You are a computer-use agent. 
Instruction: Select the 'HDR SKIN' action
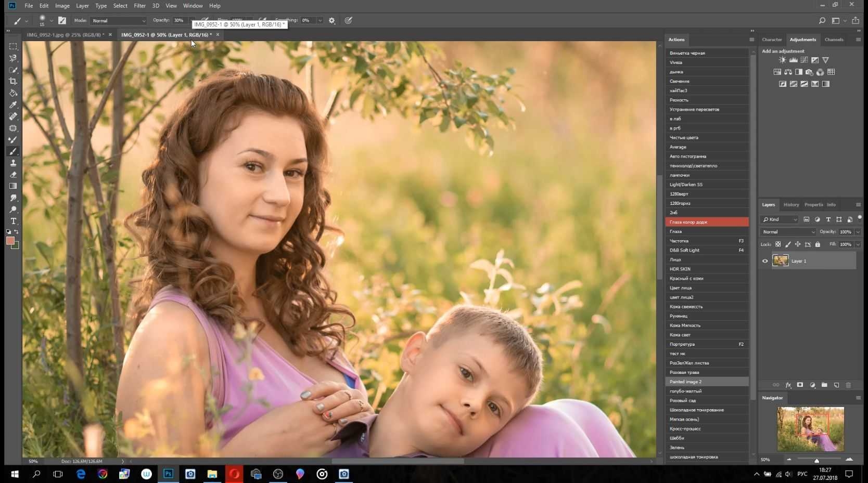(x=707, y=269)
